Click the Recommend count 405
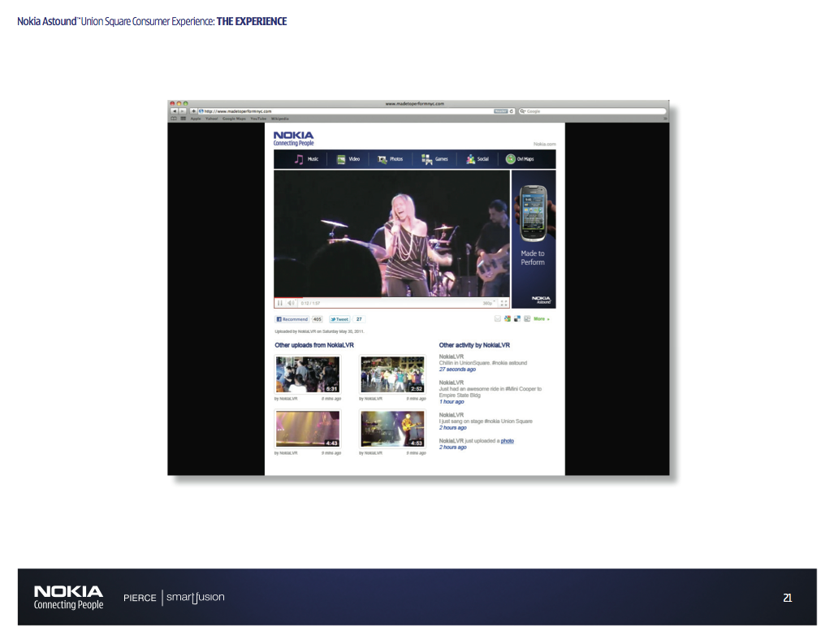834x644 pixels. pos(317,319)
